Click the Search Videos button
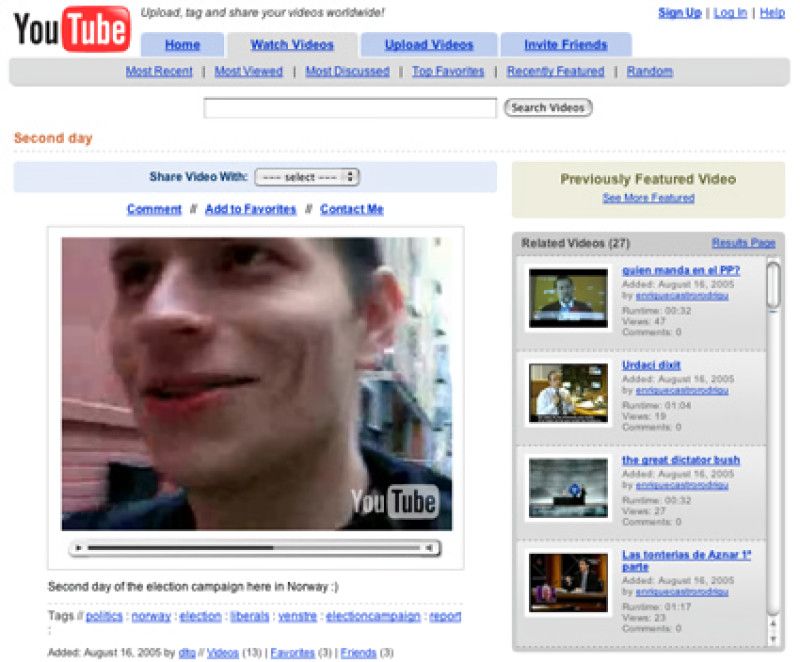 (548, 108)
